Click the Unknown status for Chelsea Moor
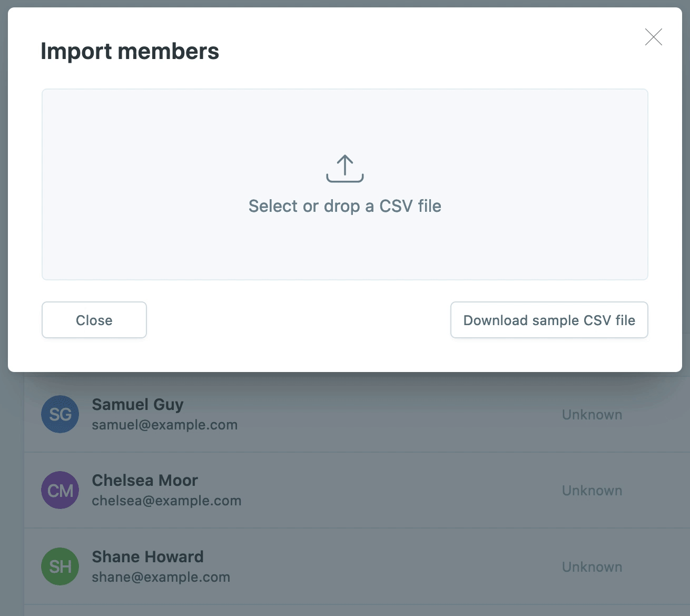 pyautogui.click(x=592, y=491)
